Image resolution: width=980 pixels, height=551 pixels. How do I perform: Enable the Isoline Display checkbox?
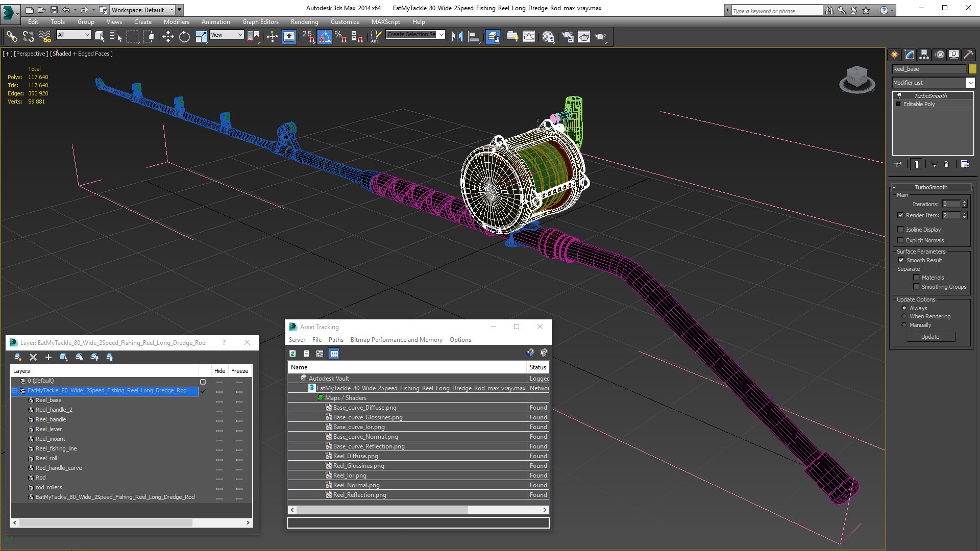(900, 230)
